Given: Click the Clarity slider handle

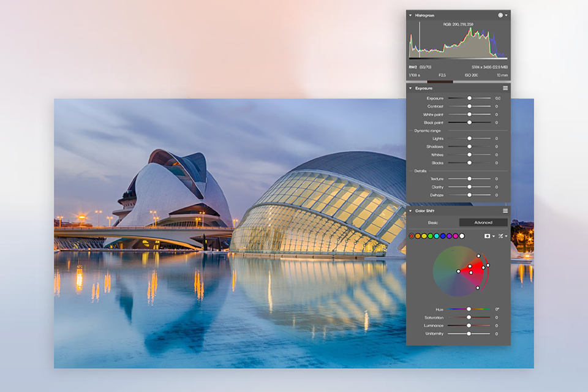Looking at the screenshot, I should (x=470, y=187).
